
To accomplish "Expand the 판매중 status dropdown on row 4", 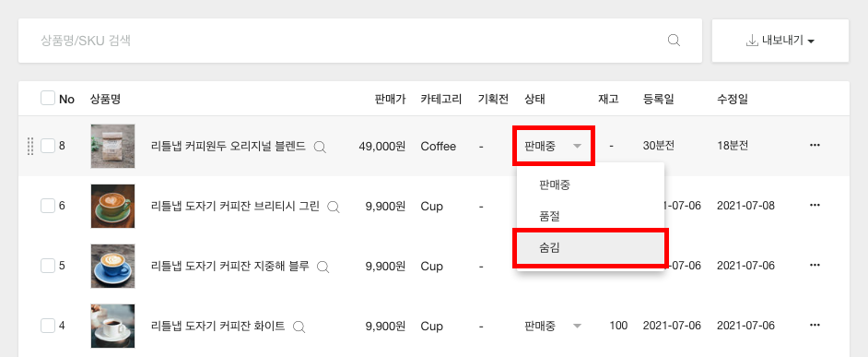I will click(554, 326).
